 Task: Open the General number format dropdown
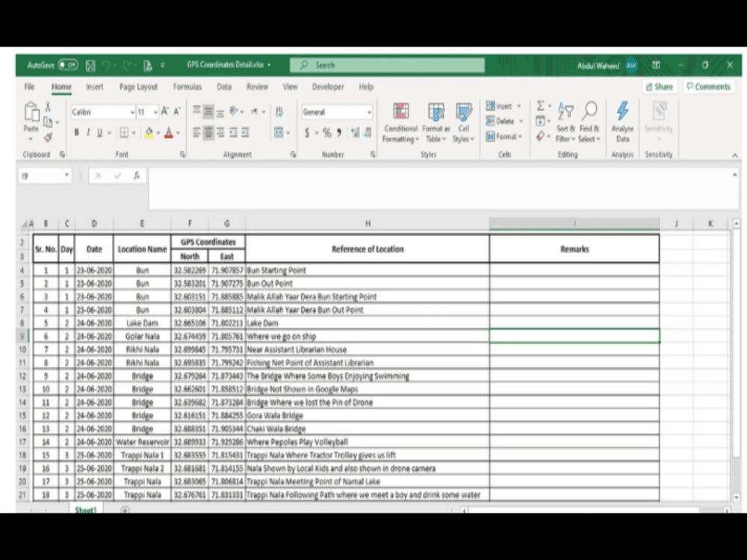coord(369,113)
